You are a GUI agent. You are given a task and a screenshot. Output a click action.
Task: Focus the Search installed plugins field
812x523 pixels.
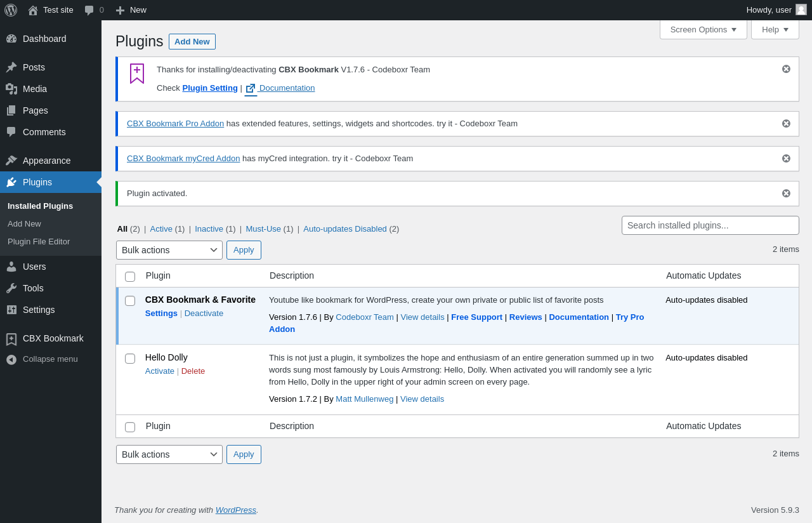(710, 225)
